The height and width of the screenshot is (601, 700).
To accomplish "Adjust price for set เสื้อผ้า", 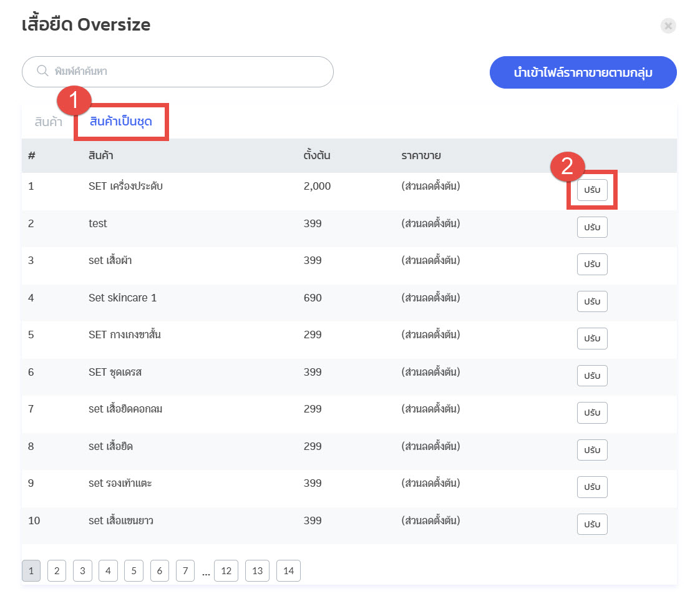I will pos(591,264).
